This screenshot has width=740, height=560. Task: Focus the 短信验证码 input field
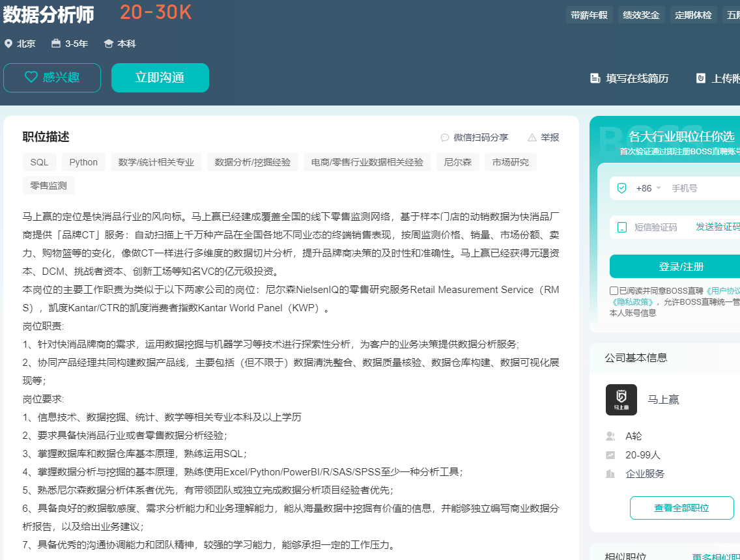point(656,227)
